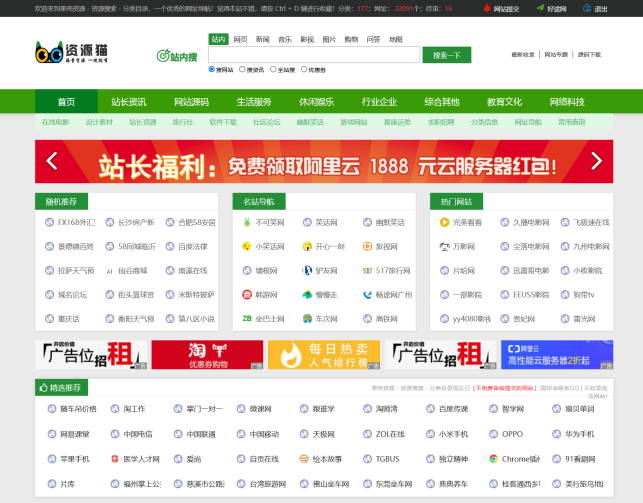The height and width of the screenshot is (503, 643).
Task: Switch to 音乐 search tab
Action: (285, 39)
